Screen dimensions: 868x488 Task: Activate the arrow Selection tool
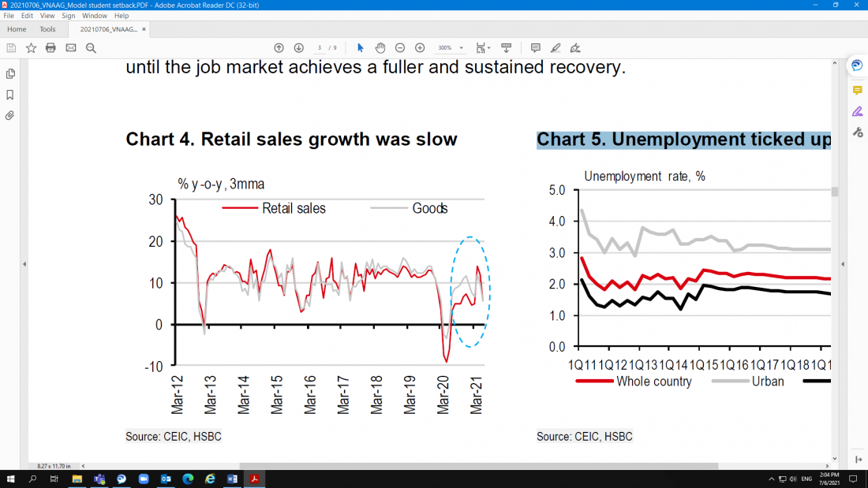pyautogui.click(x=360, y=47)
